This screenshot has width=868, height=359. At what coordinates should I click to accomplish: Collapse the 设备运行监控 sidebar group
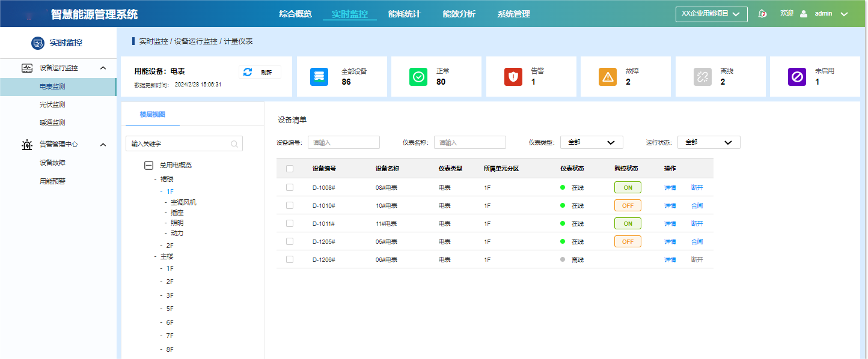tap(103, 68)
